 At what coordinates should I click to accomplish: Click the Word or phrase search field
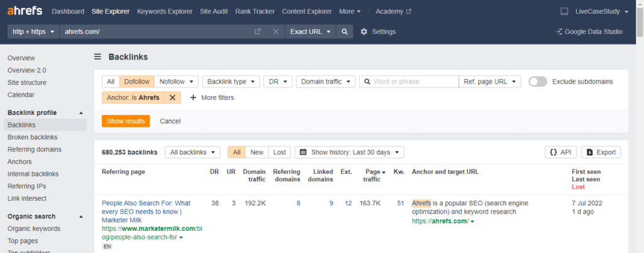tap(409, 82)
